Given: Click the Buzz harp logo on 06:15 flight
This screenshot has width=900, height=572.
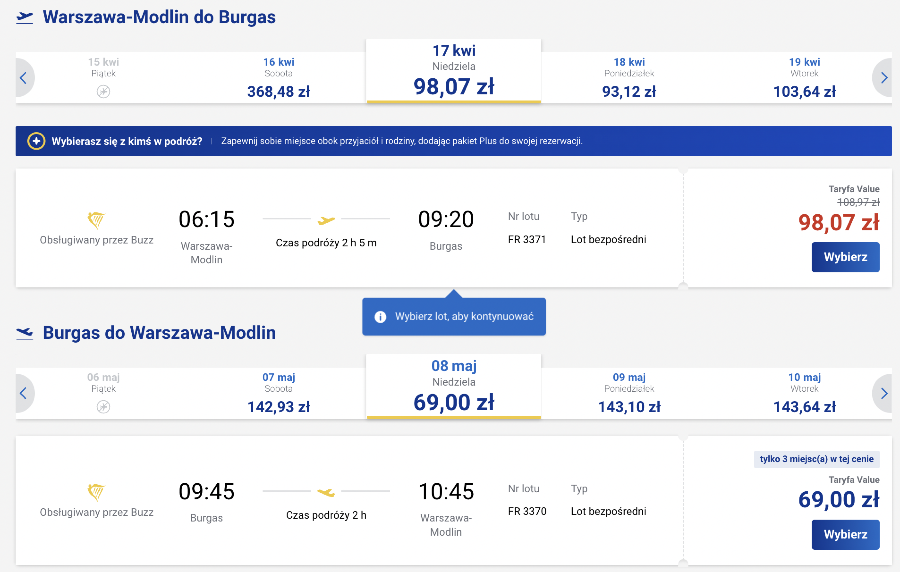Looking at the screenshot, I should coord(96,219).
